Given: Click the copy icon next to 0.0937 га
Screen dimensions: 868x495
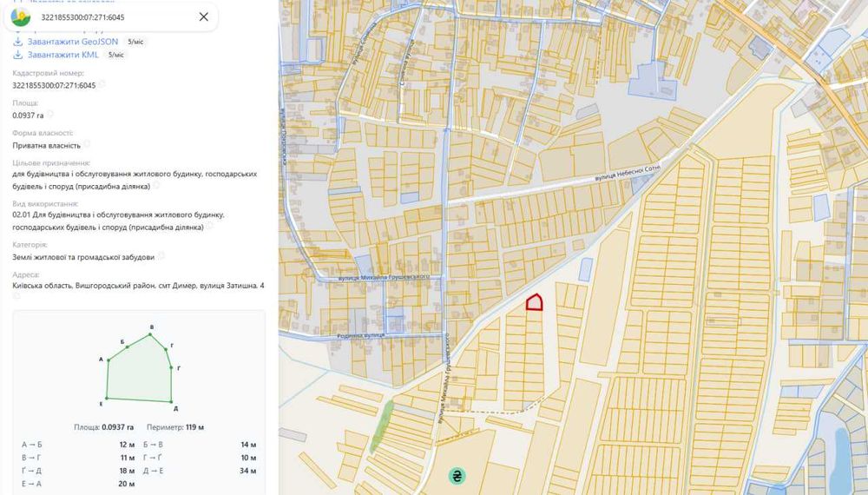Looking at the screenshot, I should coord(49,115).
